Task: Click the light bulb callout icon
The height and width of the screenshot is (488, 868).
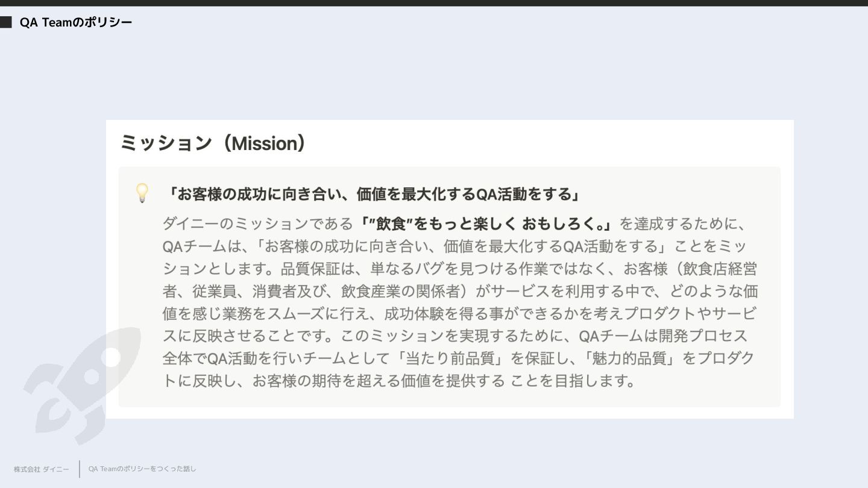Action: tap(142, 193)
